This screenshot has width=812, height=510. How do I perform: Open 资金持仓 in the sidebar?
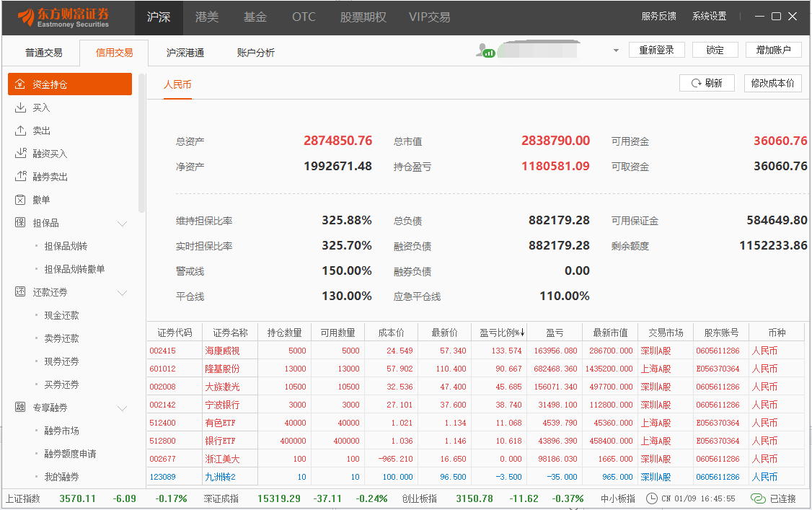(x=70, y=84)
